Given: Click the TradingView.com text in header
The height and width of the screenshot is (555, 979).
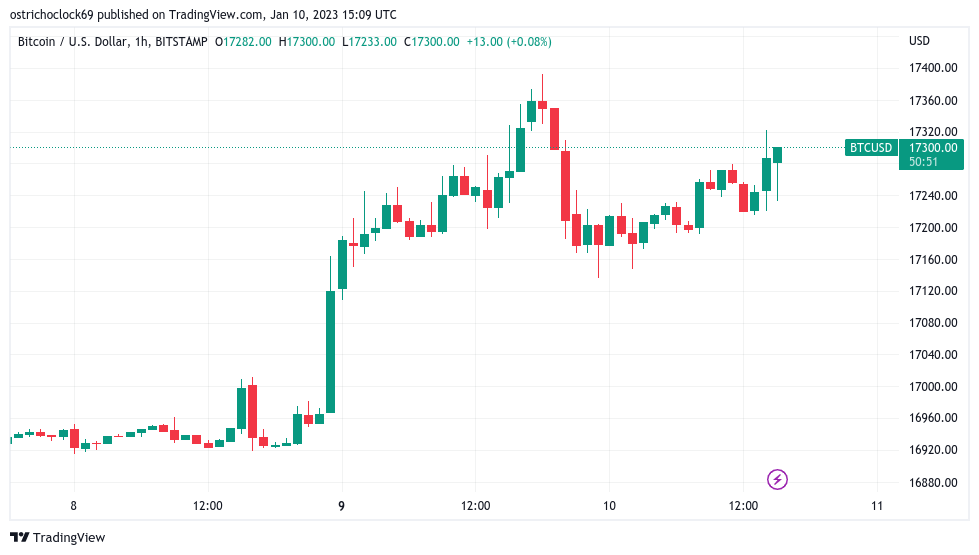Looking at the screenshot, I should pyautogui.click(x=215, y=14).
